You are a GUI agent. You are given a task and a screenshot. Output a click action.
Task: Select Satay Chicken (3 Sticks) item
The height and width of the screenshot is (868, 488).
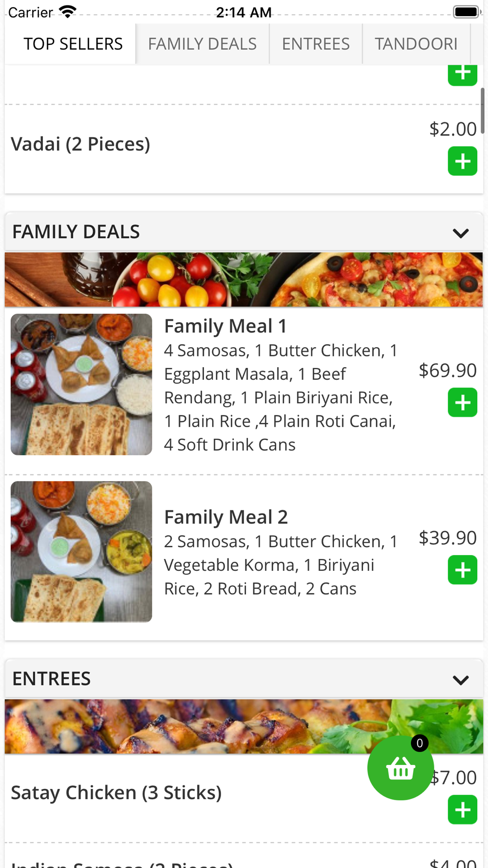pyautogui.click(x=116, y=792)
